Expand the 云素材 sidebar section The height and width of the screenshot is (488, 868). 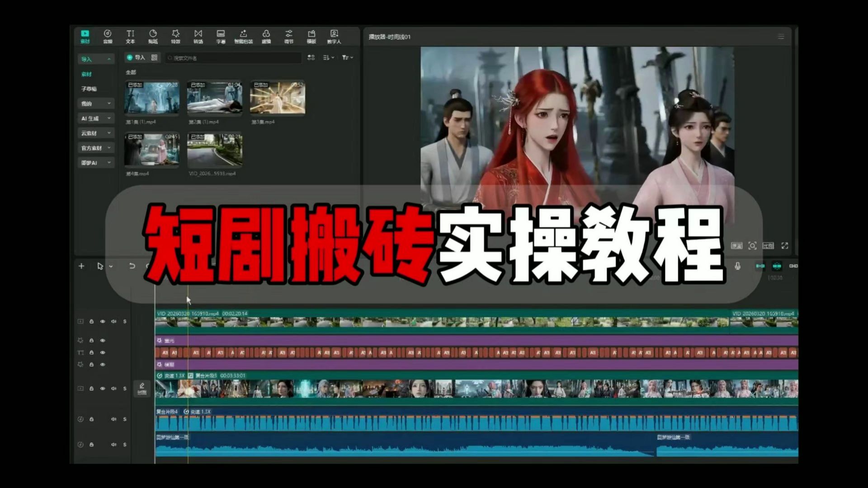click(x=96, y=133)
